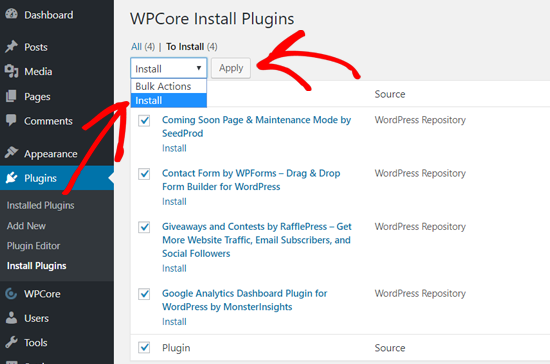
Task: Uncheck Google Analytics Dashboard Plugin checkbox
Action: tap(144, 294)
